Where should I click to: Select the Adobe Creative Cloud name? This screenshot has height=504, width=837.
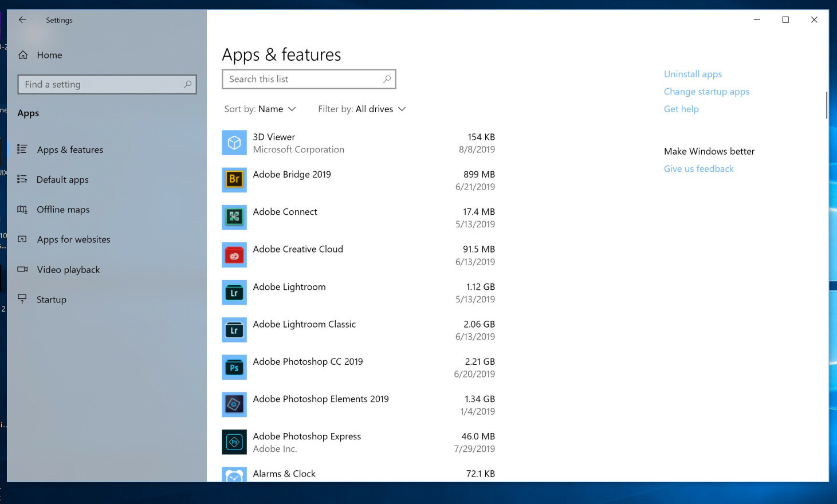[x=298, y=249]
